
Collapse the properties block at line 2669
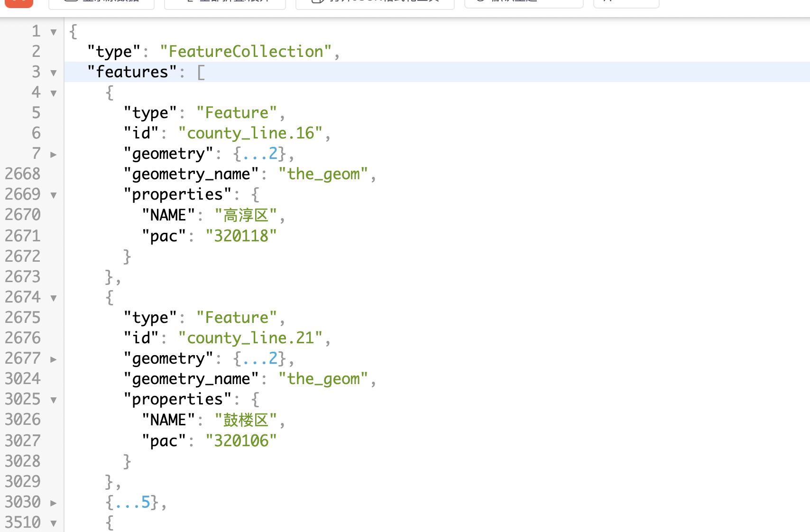point(54,195)
